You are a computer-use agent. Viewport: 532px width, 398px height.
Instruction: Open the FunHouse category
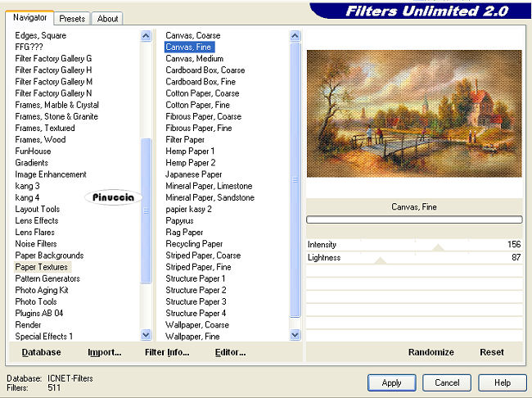tap(33, 152)
